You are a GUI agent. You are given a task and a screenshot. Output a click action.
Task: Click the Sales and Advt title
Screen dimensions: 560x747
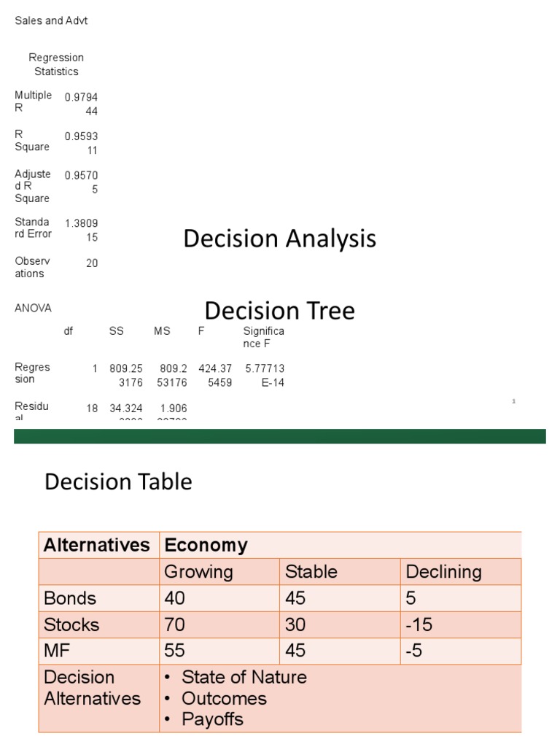tap(51, 21)
